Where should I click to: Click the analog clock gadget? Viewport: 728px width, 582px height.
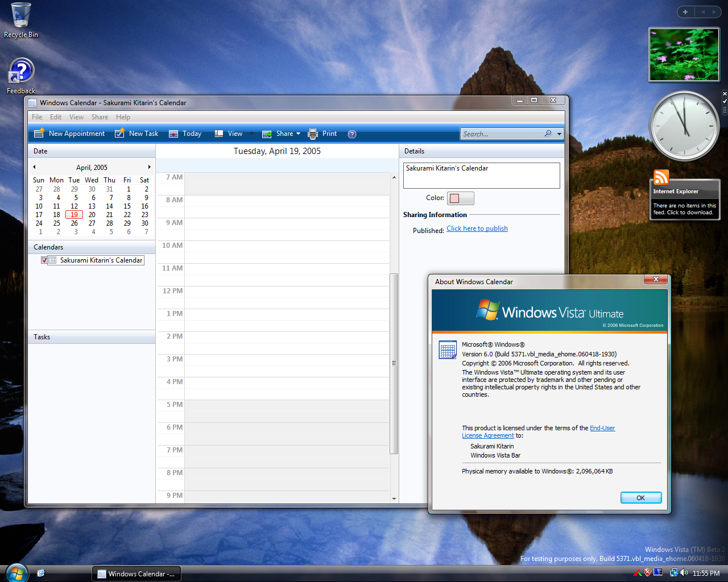[x=684, y=126]
